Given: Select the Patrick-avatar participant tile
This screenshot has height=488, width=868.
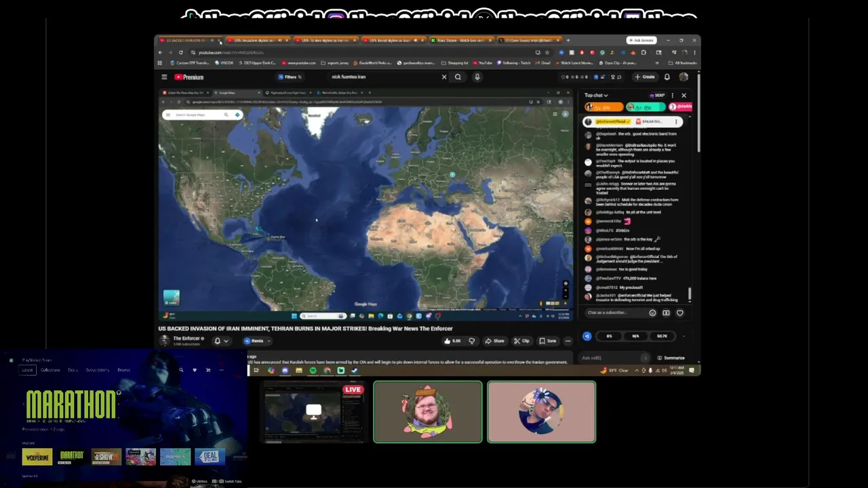Looking at the screenshot, I should coord(428,412).
